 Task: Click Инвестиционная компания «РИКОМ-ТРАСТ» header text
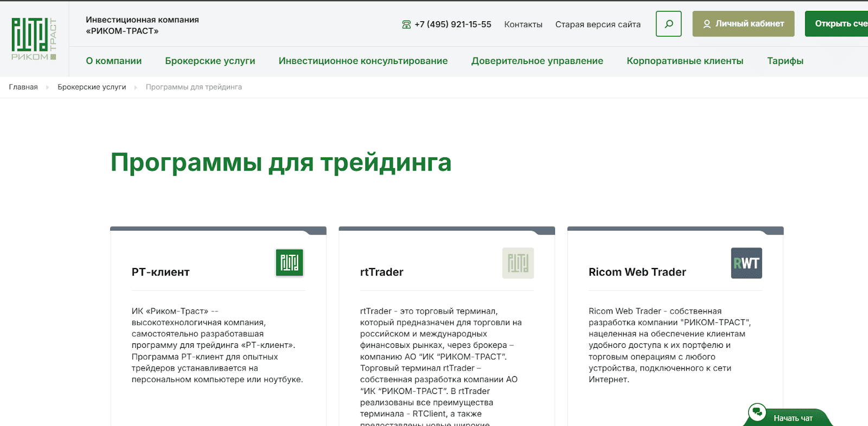click(x=142, y=25)
